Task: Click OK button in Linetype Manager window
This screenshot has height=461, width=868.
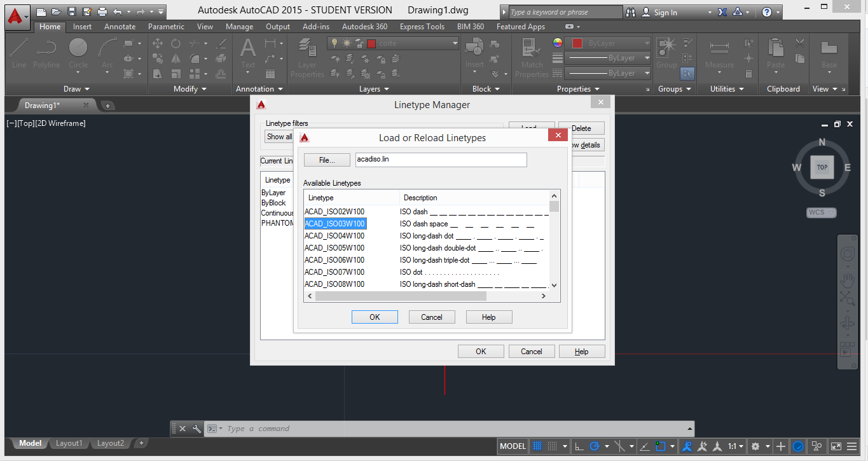Action: click(x=481, y=351)
